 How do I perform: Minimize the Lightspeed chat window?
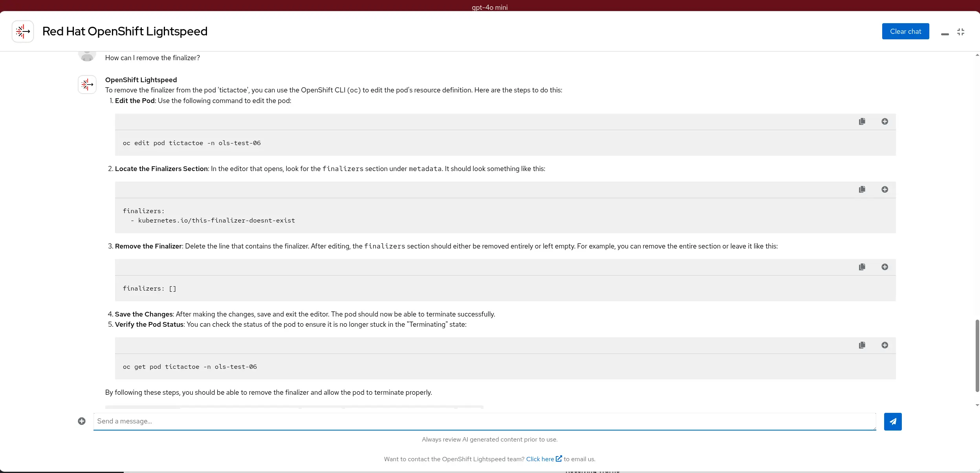point(945,34)
